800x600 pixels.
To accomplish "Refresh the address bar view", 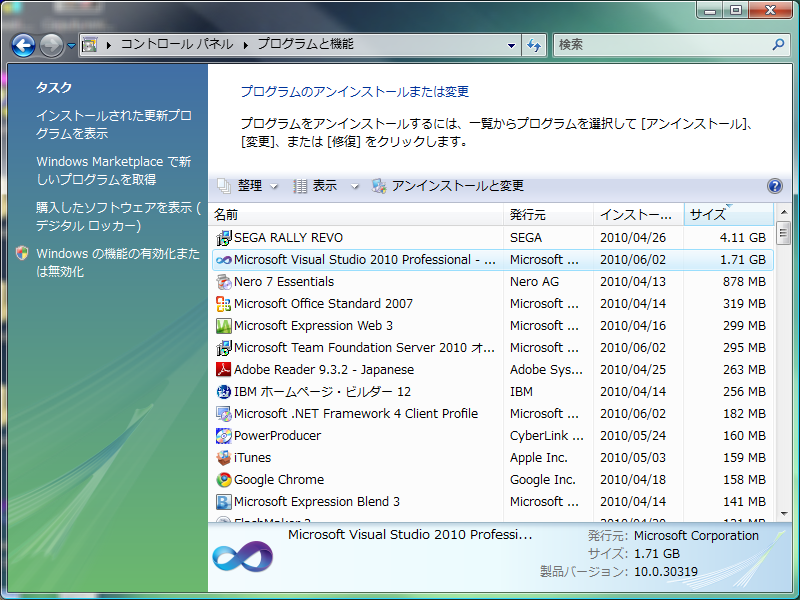I will (534, 45).
